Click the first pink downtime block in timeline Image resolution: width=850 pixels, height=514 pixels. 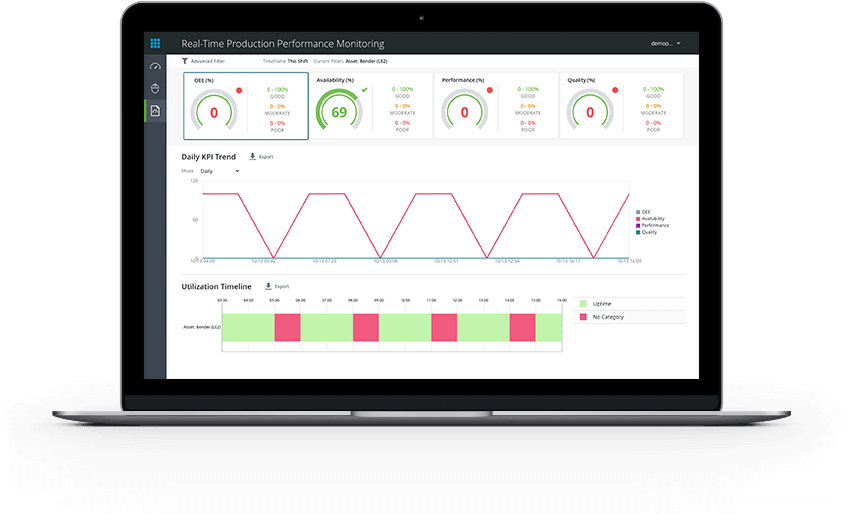pyautogui.click(x=287, y=327)
